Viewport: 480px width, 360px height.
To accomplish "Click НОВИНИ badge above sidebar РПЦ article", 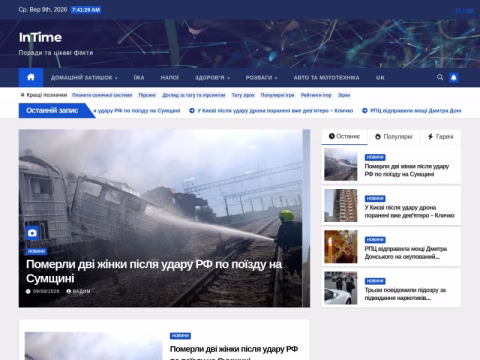I will pos(375,240).
